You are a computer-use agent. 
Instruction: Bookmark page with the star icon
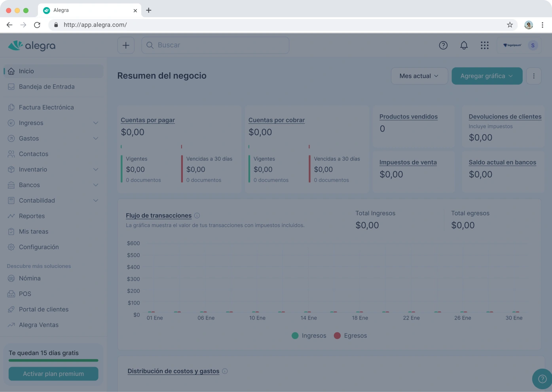click(x=510, y=25)
